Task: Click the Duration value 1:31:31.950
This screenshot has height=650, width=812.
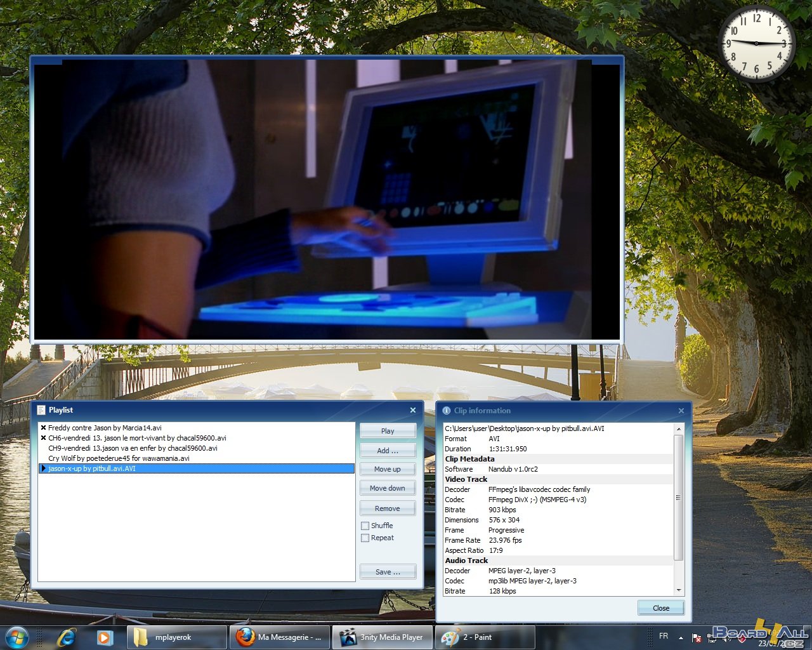Action: [507, 449]
